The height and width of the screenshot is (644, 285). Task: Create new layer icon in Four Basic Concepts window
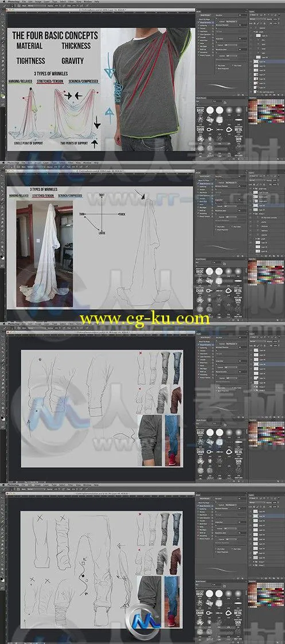[279, 95]
